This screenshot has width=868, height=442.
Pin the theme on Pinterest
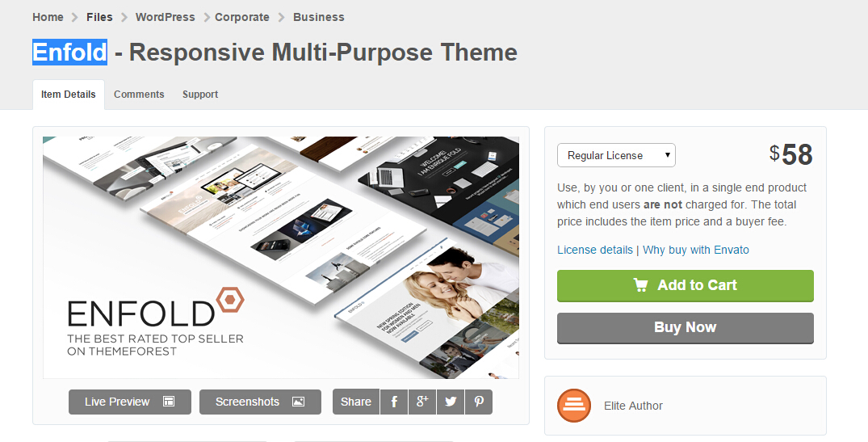[x=479, y=402]
